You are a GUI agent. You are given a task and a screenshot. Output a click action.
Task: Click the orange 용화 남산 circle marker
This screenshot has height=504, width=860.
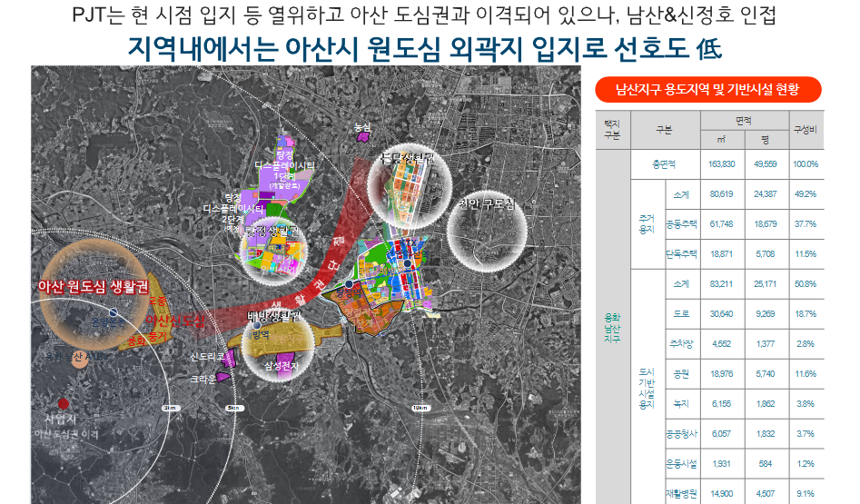80,359
